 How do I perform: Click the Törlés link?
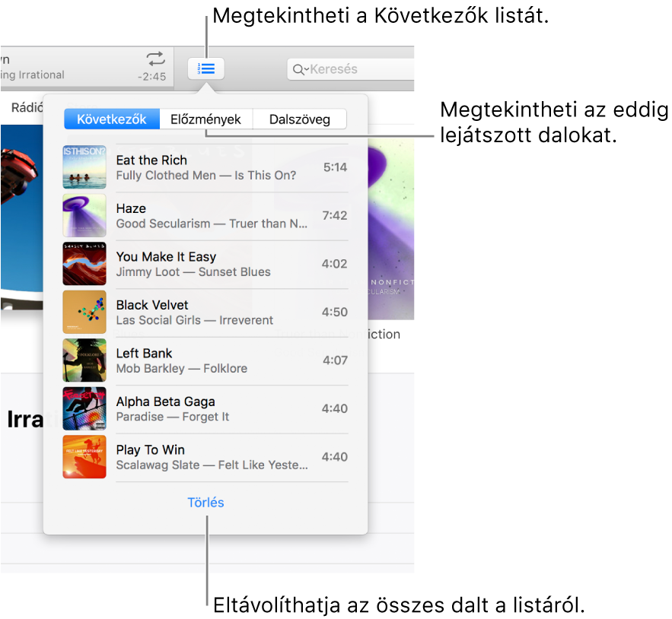(205, 502)
